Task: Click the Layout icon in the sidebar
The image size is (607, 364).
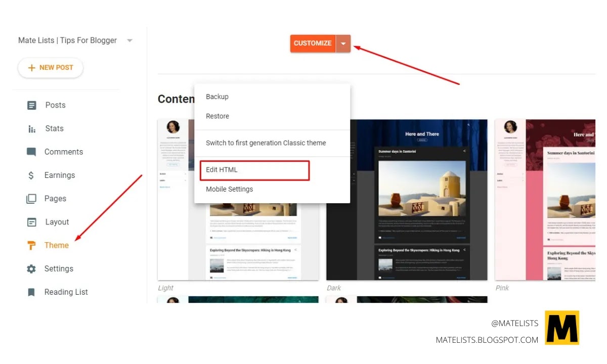Action: tap(31, 222)
